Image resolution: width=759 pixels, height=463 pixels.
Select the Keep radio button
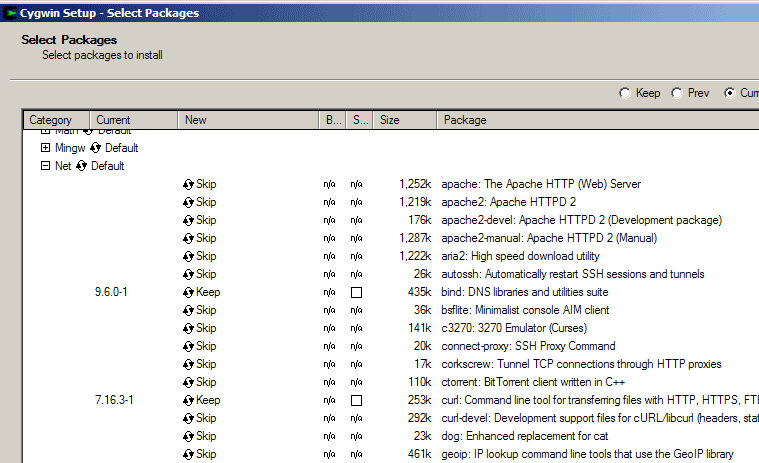tap(625, 93)
